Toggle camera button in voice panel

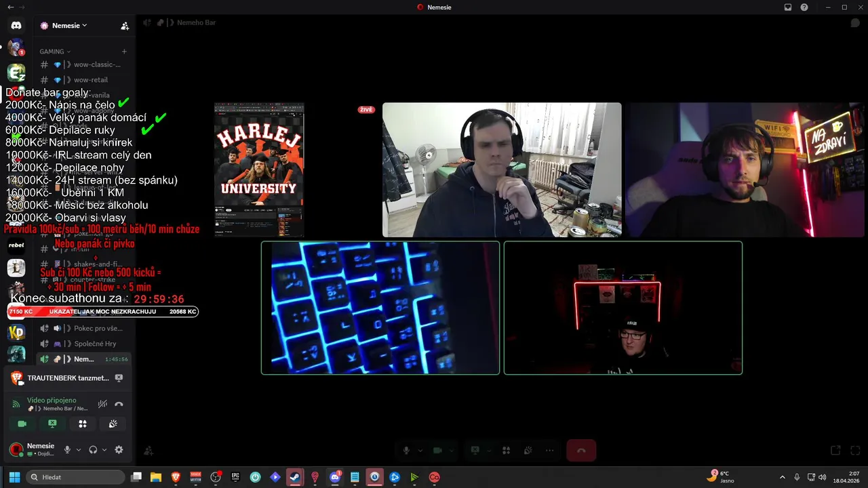click(22, 424)
